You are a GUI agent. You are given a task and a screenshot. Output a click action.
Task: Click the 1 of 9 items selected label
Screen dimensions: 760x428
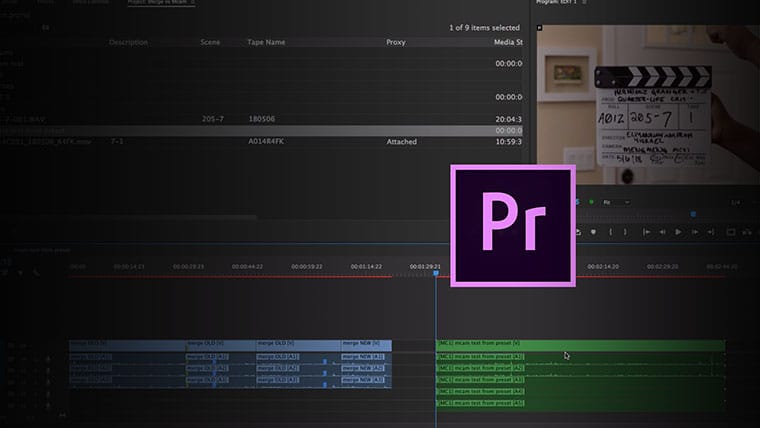point(484,28)
